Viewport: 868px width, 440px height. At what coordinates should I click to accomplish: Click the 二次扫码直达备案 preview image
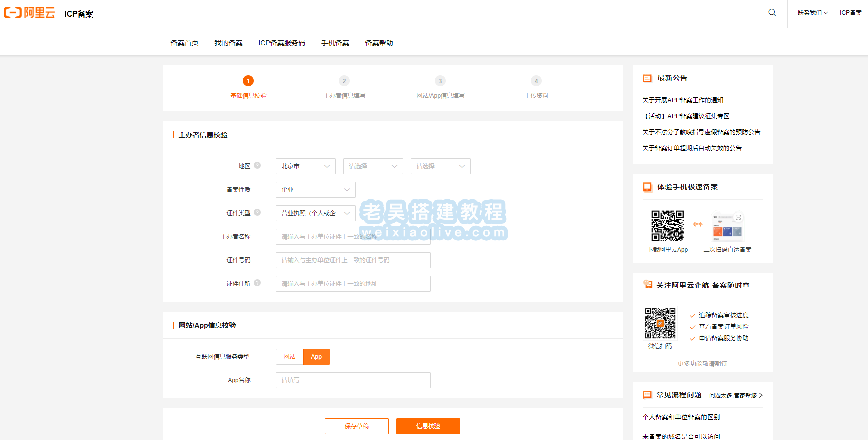727,226
